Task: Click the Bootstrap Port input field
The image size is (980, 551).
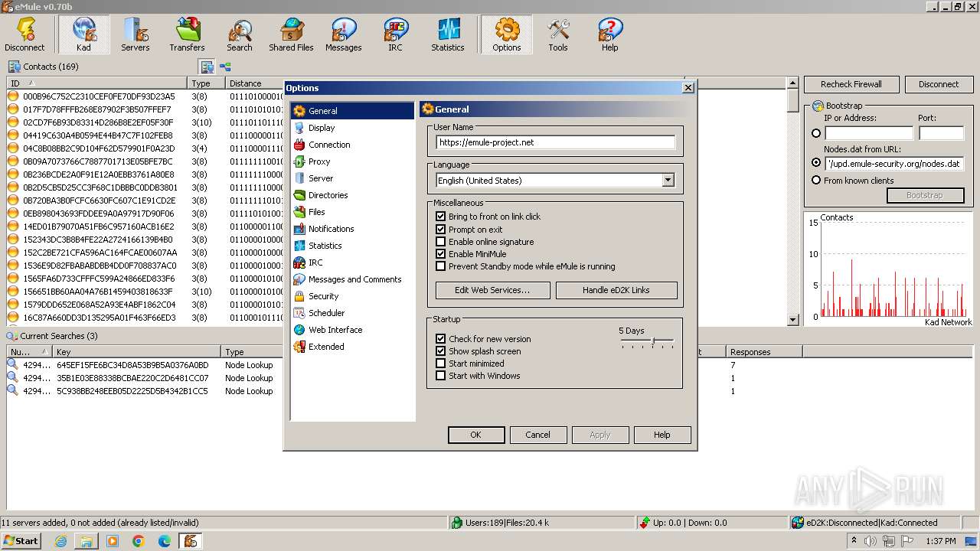Action: pyautogui.click(x=941, y=133)
